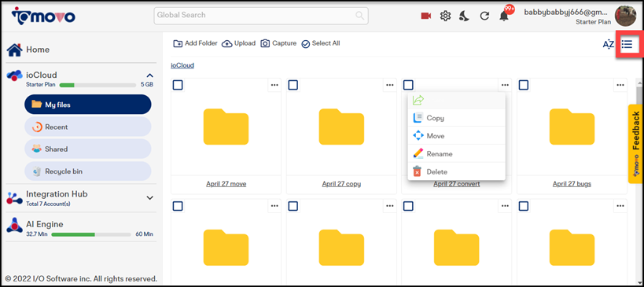644x287 pixels.
Task: Choose Delete from the context menu
Action: [456, 171]
